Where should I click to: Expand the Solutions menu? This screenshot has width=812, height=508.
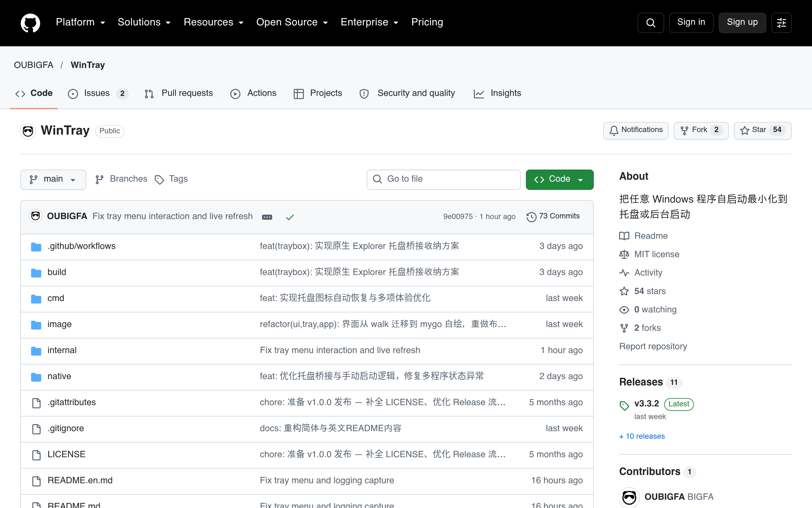click(144, 22)
